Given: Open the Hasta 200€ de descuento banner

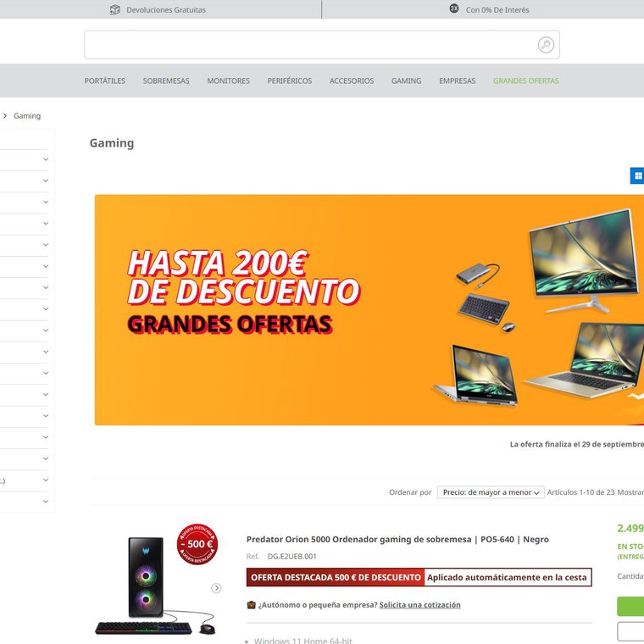Looking at the screenshot, I should 369,310.
